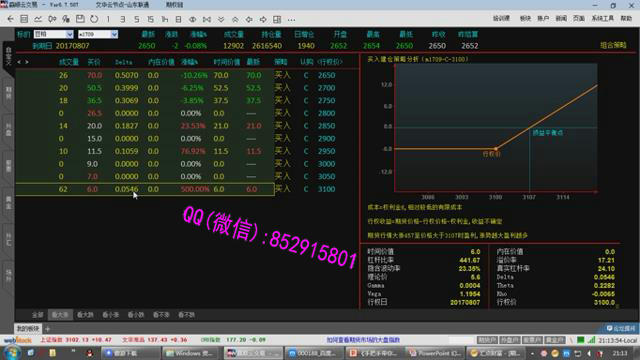Open the more options ellipsis icon
Viewport: 640px width, 360px height.
[x=291, y=20]
